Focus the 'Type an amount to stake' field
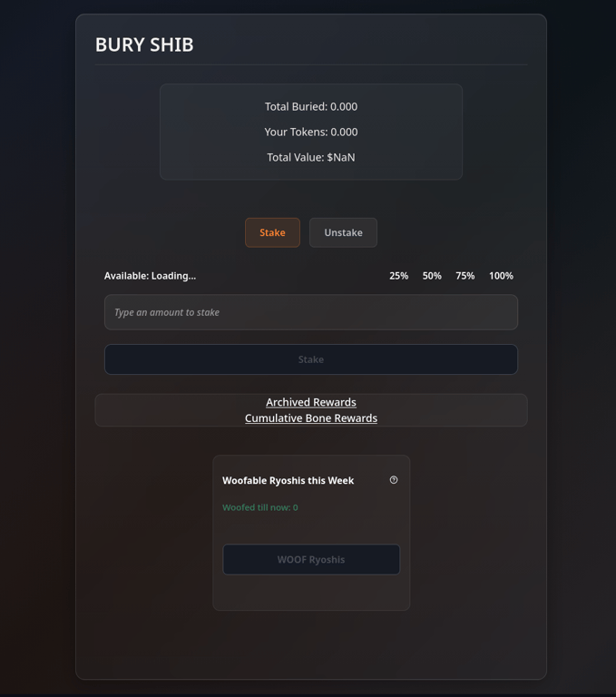 pos(311,312)
